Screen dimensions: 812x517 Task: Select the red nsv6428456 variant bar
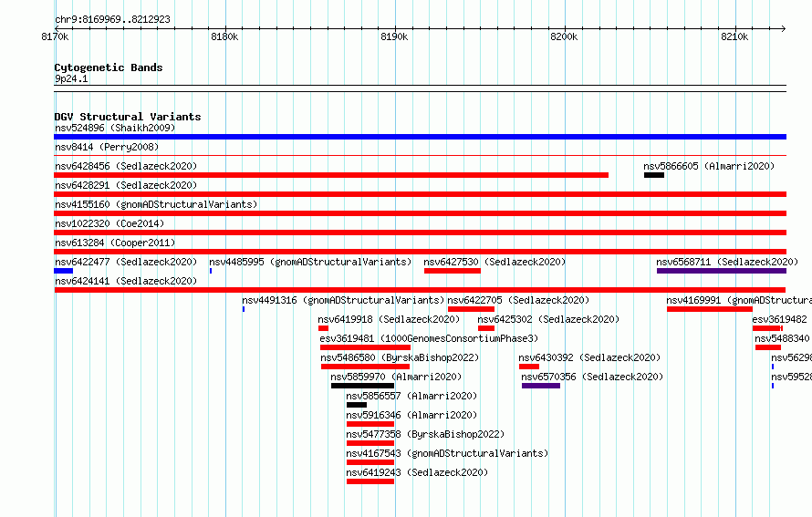pyautogui.click(x=331, y=175)
